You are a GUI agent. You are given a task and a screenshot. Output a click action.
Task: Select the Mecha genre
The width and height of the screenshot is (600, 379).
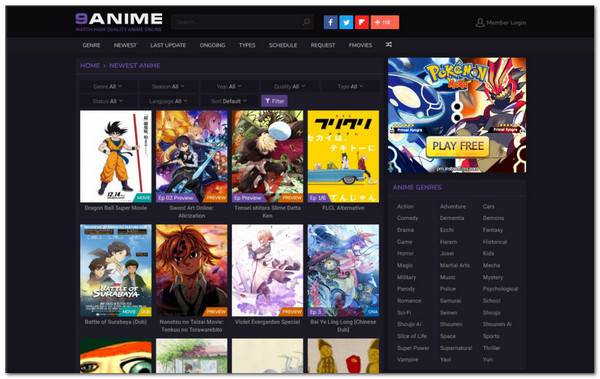[491, 265]
